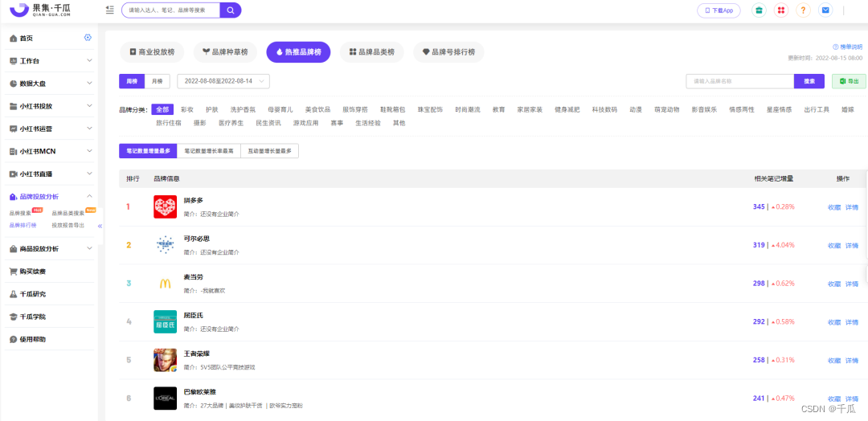Click the purple 搜索 brand search button

tap(809, 81)
